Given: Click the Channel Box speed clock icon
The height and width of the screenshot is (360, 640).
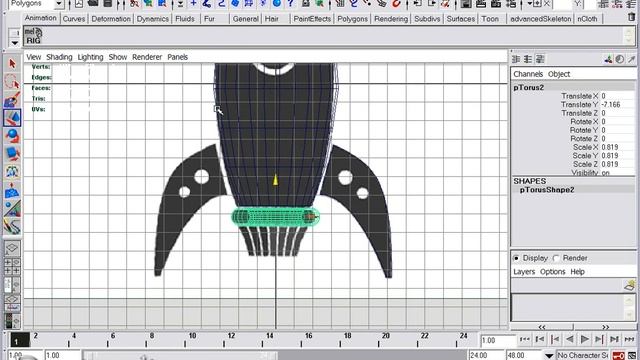Looking at the screenshot, I should [620, 60].
